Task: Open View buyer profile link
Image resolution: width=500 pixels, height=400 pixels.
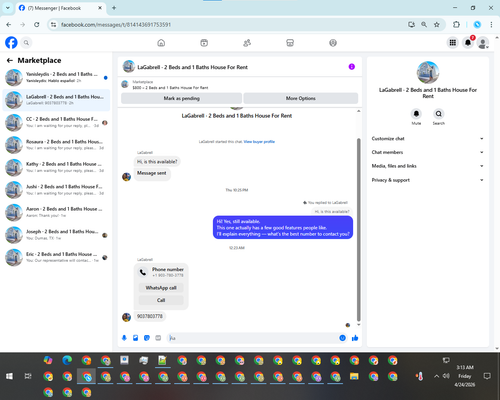Action: tap(259, 142)
